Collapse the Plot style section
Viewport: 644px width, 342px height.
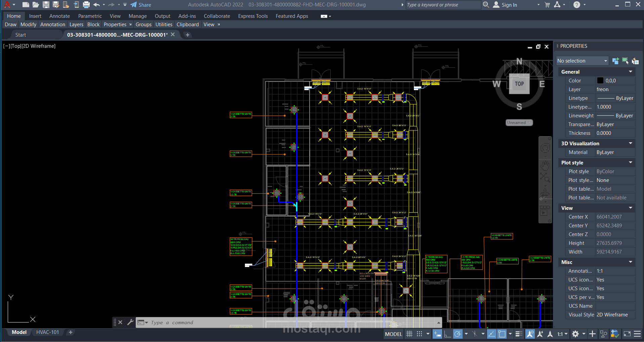pyautogui.click(x=631, y=162)
